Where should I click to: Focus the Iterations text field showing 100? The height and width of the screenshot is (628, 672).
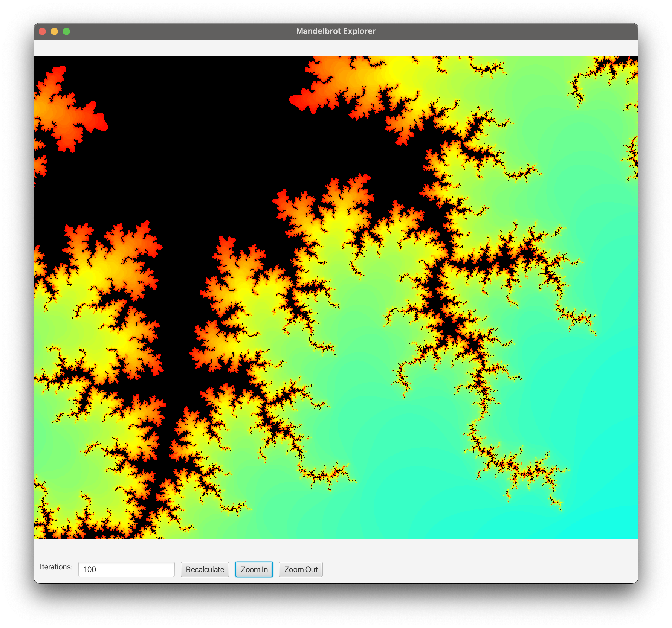(126, 569)
